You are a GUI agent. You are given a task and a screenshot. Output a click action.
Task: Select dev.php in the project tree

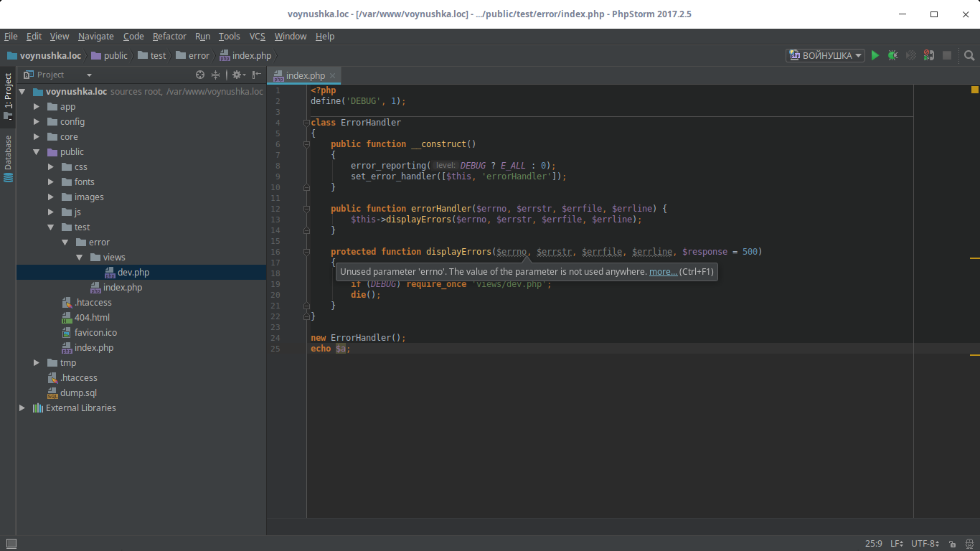pyautogui.click(x=141, y=272)
